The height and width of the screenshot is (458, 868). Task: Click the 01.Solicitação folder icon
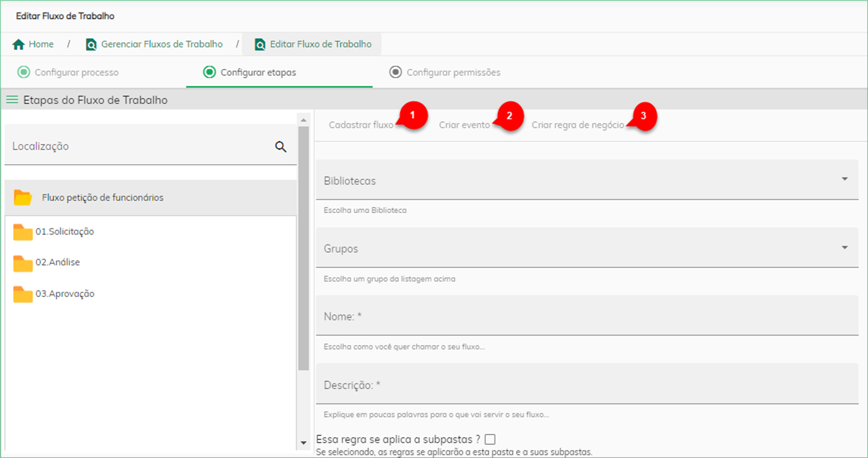click(x=22, y=232)
